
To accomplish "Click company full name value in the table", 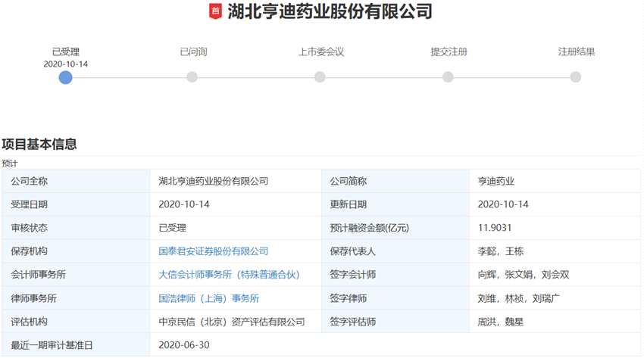I will (213, 181).
